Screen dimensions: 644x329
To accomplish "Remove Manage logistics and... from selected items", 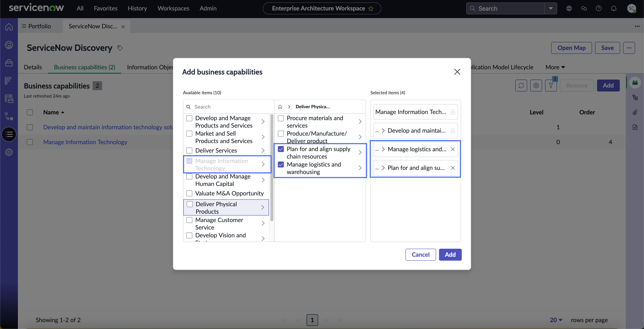I will pyautogui.click(x=453, y=149).
